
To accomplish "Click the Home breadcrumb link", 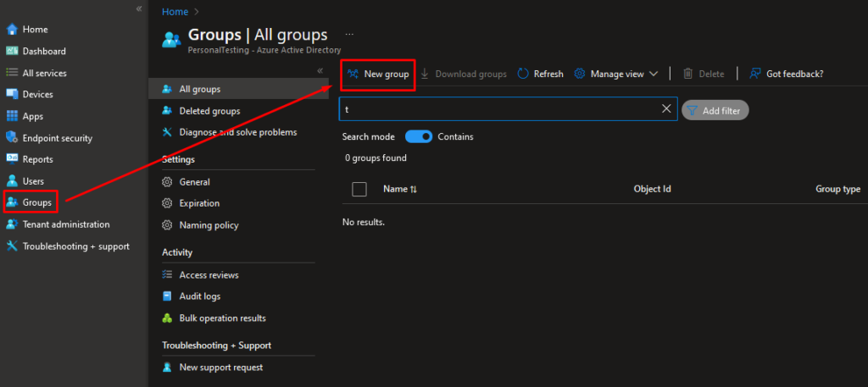I will pos(175,12).
